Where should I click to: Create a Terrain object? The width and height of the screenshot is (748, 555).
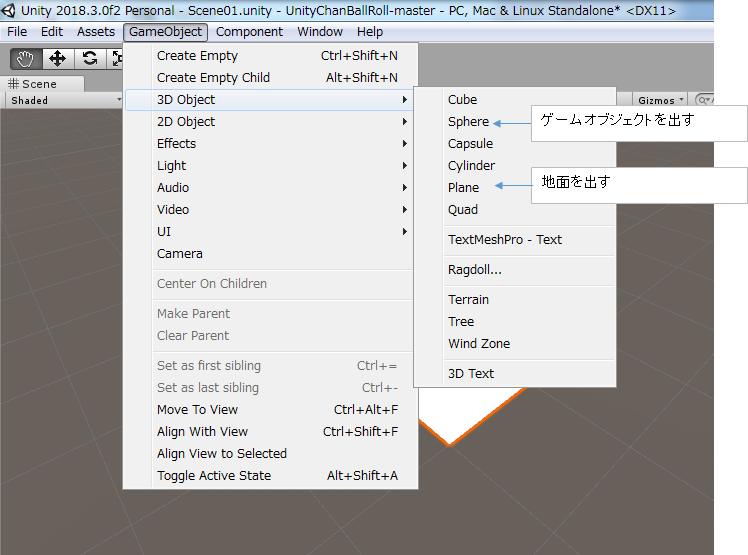tap(515, 300)
